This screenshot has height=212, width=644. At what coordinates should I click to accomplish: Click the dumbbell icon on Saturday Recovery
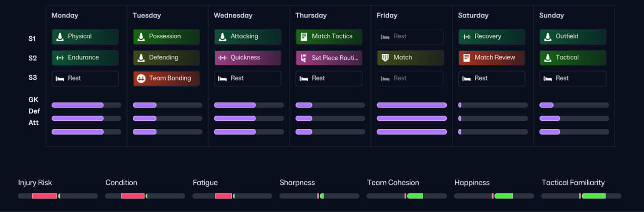coord(466,37)
